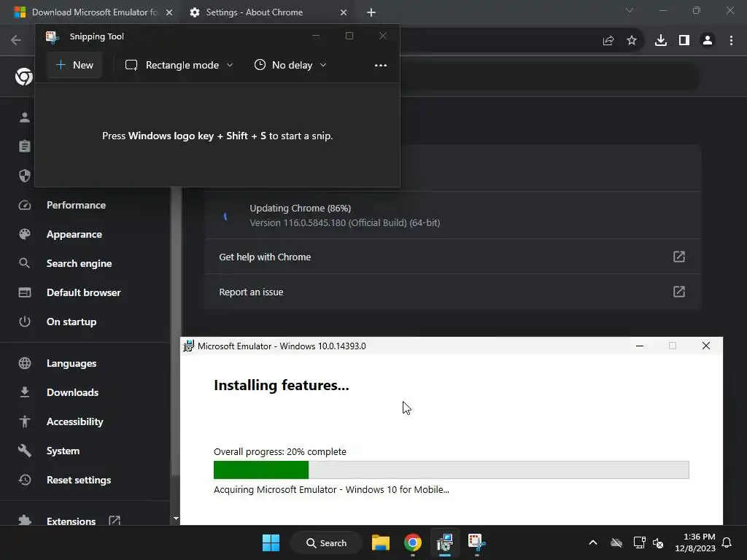Open Default browser settings
Image resolution: width=747 pixels, height=560 pixels.
83,292
